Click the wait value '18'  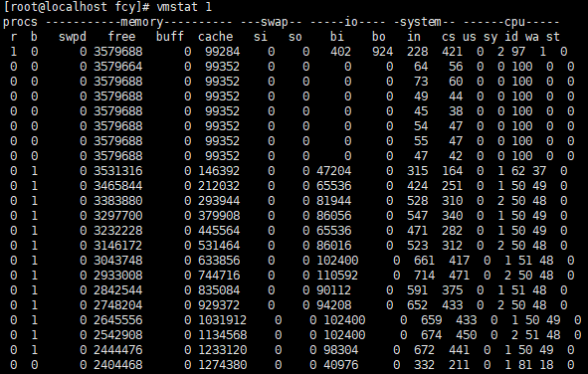[546, 365]
